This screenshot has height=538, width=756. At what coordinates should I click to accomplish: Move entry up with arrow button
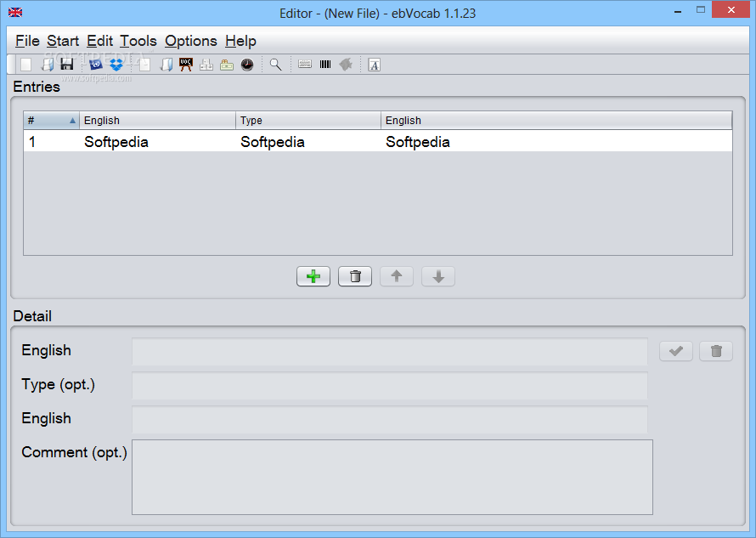(397, 276)
